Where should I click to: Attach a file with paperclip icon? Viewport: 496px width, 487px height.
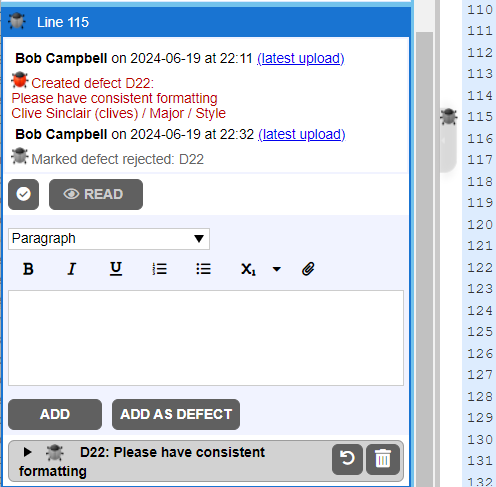click(308, 269)
